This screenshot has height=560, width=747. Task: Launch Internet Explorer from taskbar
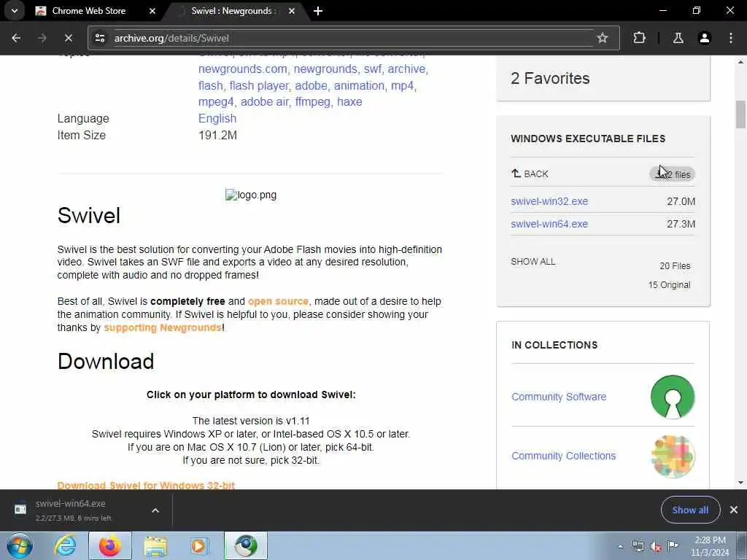pos(65,545)
